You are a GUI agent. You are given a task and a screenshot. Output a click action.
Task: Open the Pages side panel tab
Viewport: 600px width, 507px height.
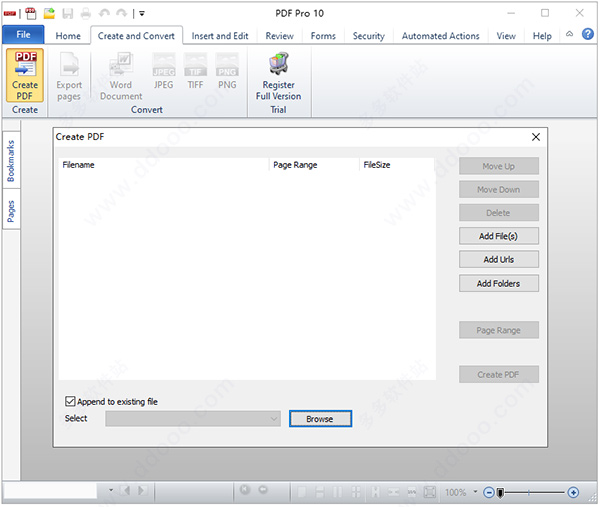coord(11,210)
